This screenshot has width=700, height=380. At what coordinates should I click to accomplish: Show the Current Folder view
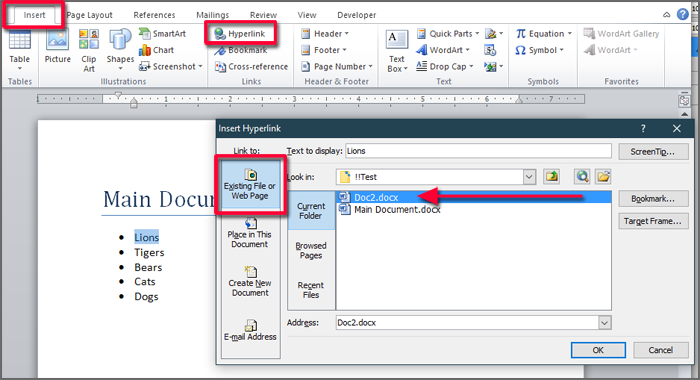(311, 211)
